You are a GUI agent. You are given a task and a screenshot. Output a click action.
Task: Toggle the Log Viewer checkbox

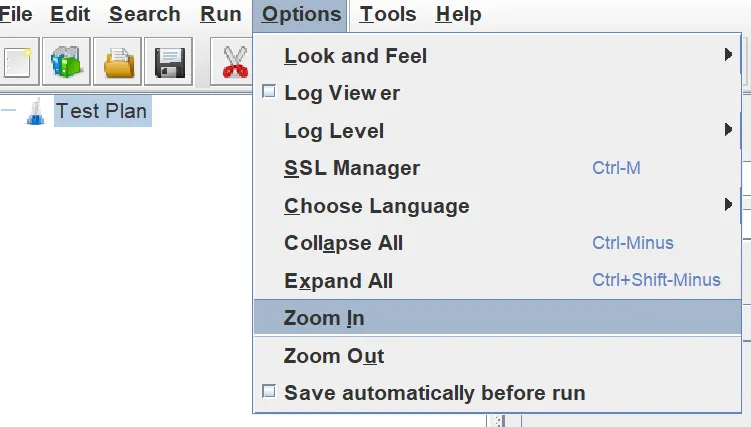click(x=269, y=93)
